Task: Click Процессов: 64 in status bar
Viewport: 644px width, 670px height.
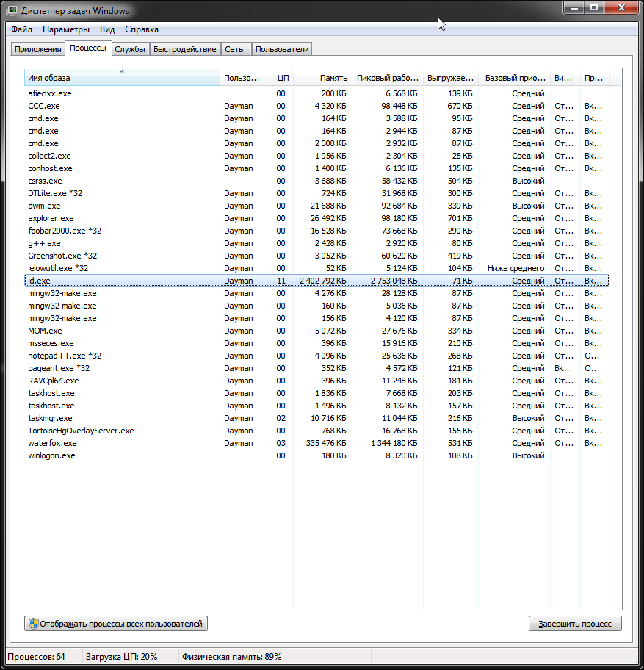Action: (36, 656)
